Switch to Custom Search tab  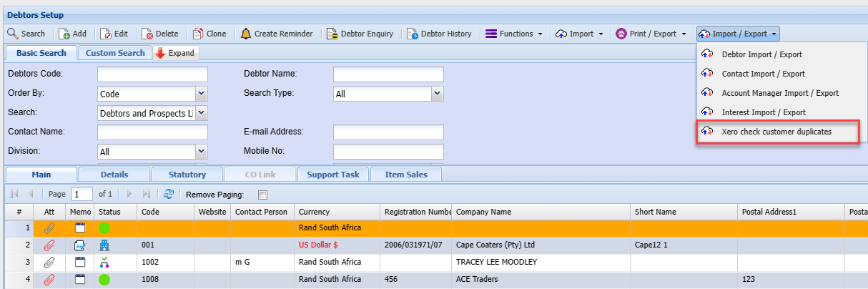pos(115,53)
